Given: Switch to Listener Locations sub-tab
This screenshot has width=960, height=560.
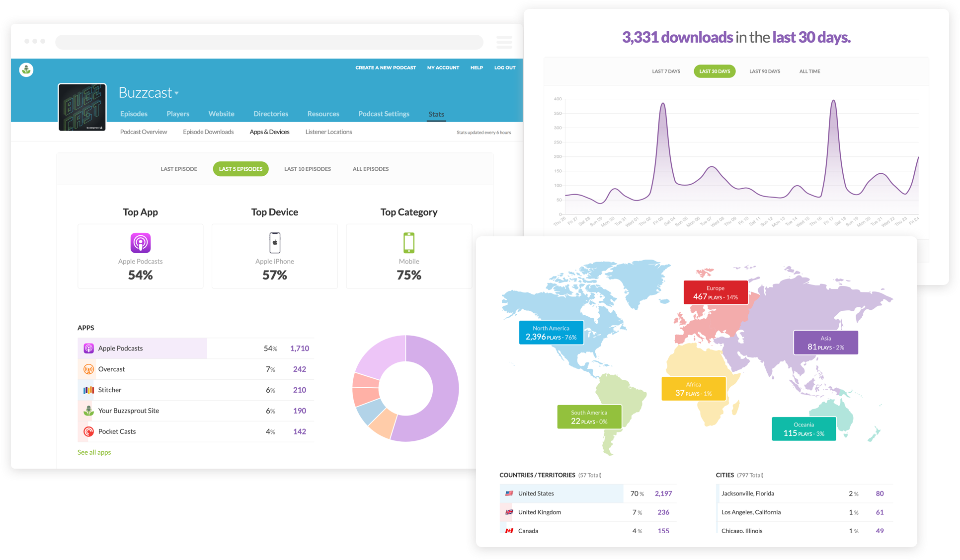Looking at the screenshot, I should [328, 132].
